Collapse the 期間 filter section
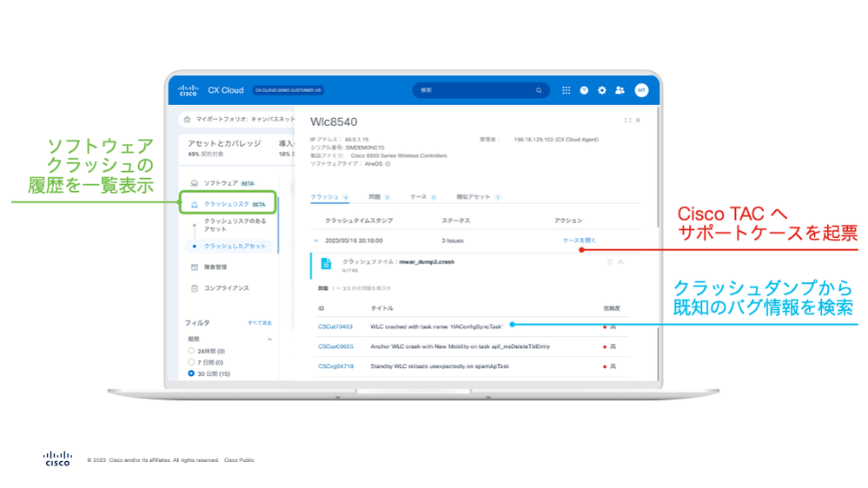The image size is (868, 488). pos(269,340)
